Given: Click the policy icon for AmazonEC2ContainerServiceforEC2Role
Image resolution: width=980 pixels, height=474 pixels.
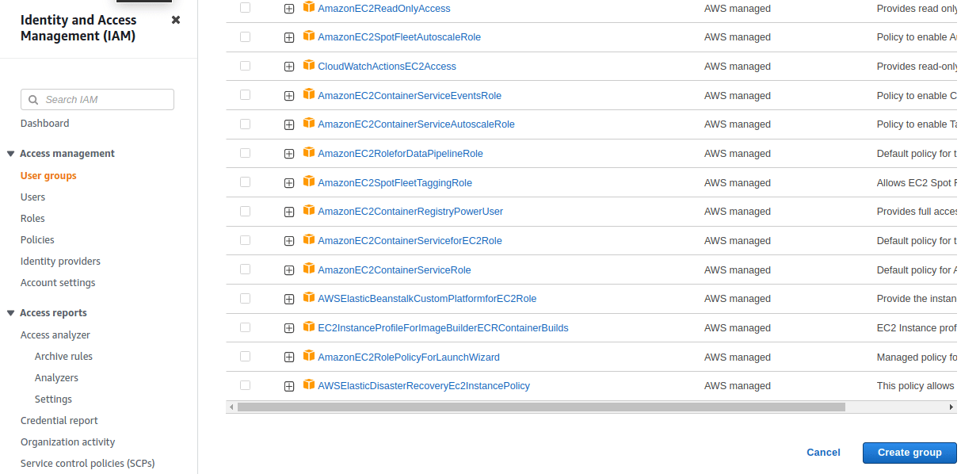Looking at the screenshot, I should coord(309,240).
